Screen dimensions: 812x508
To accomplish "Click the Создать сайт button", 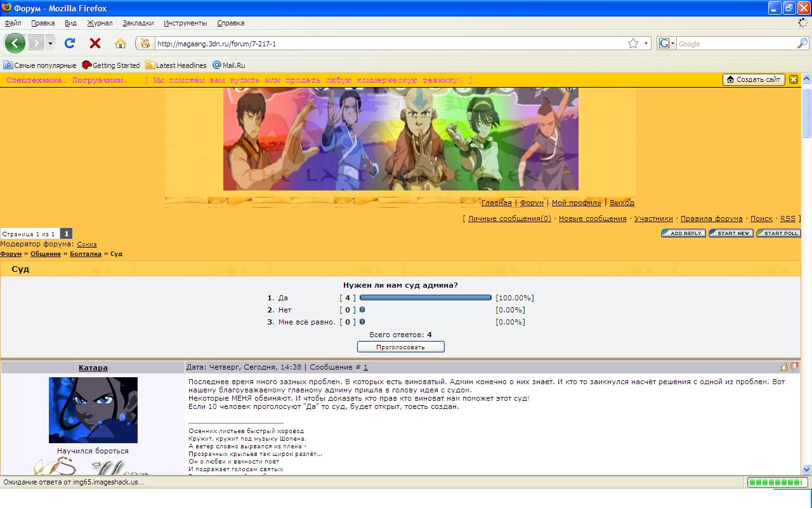I will tap(754, 79).
